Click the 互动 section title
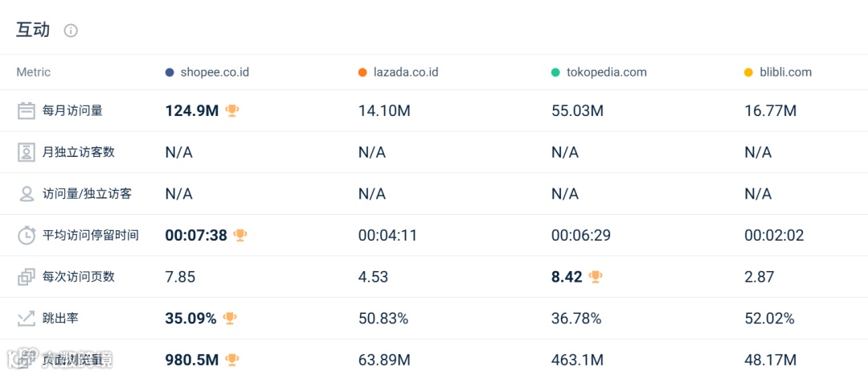The width and height of the screenshot is (868, 375). pos(33,31)
